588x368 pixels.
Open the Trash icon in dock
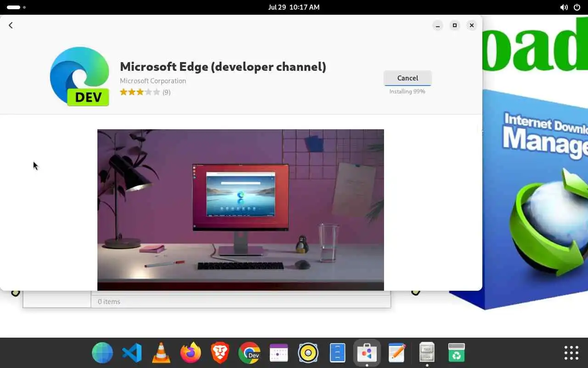[456, 353]
